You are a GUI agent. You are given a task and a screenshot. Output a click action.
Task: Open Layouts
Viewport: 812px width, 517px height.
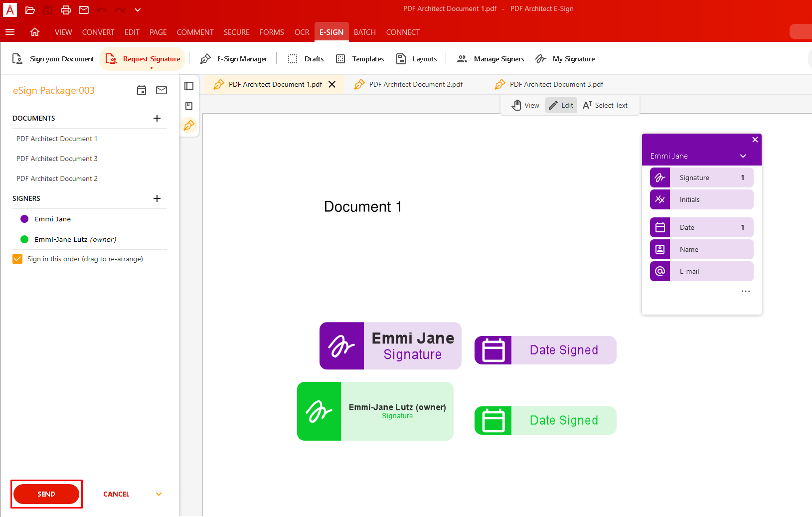pos(416,59)
